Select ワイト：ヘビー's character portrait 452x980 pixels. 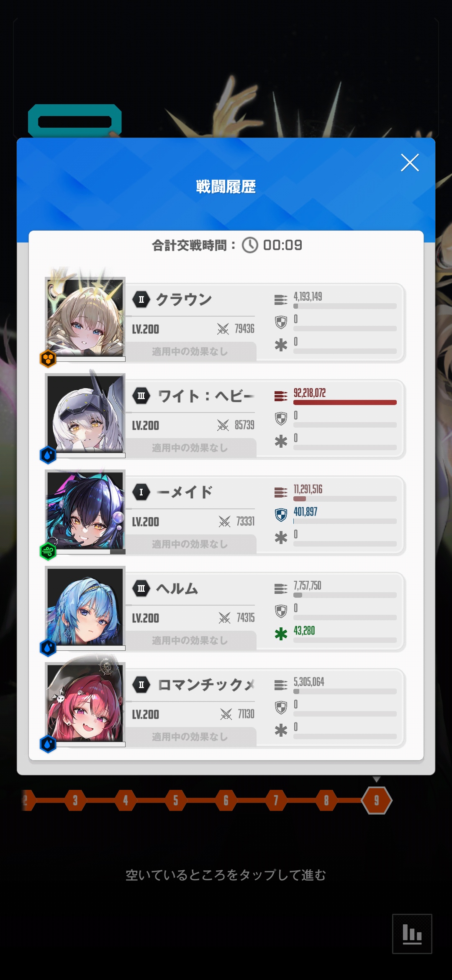85,414
